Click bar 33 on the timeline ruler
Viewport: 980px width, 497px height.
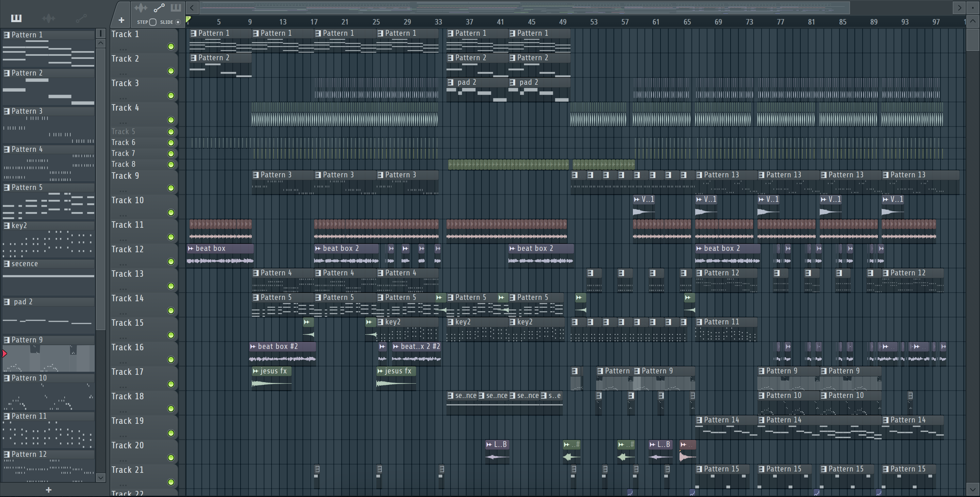[x=438, y=22]
